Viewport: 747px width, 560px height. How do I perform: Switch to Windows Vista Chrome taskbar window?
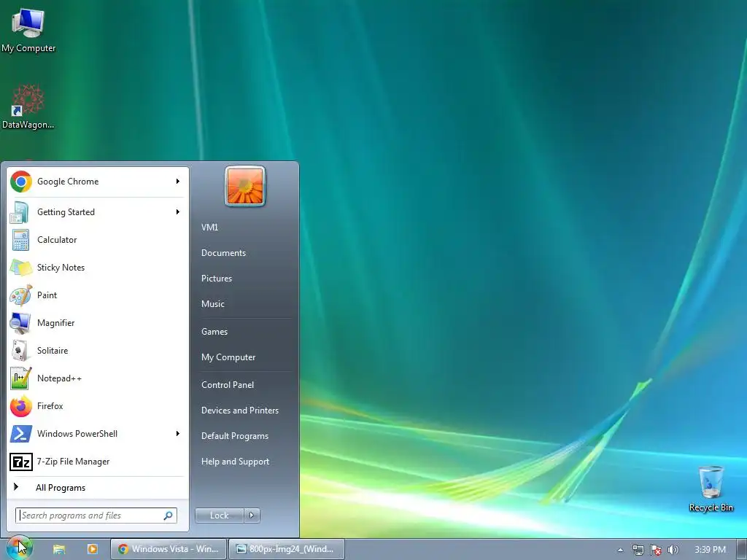[169, 549]
